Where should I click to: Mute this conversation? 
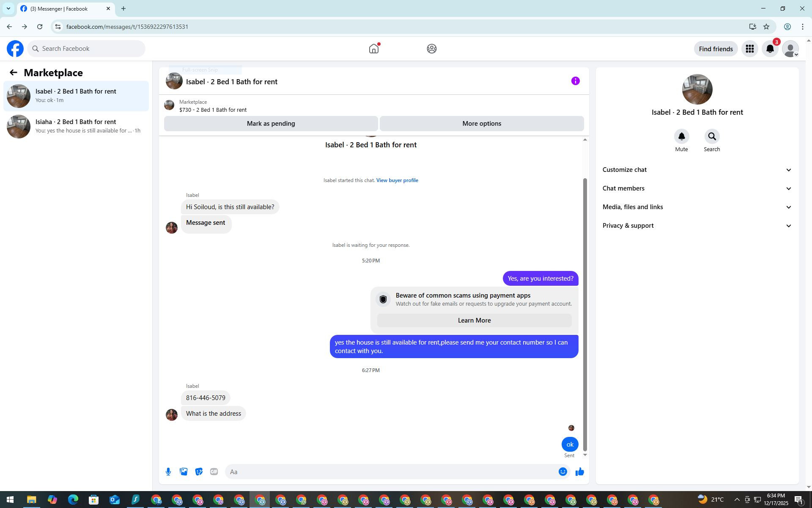point(681,137)
